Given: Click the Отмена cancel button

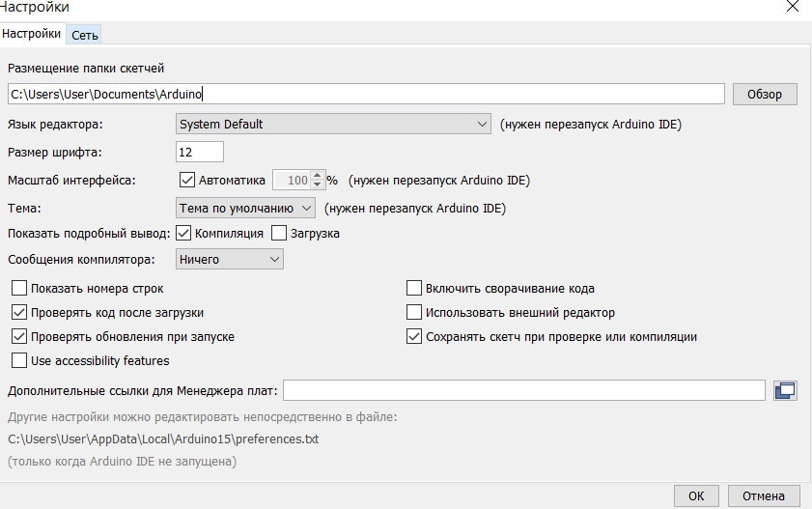Looking at the screenshot, I should 764,496.
